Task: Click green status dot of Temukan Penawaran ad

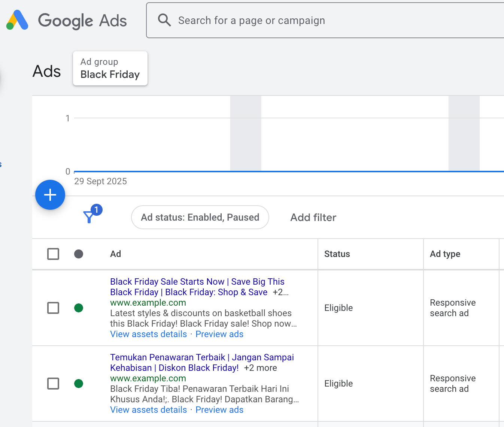Action: (79, 384)
